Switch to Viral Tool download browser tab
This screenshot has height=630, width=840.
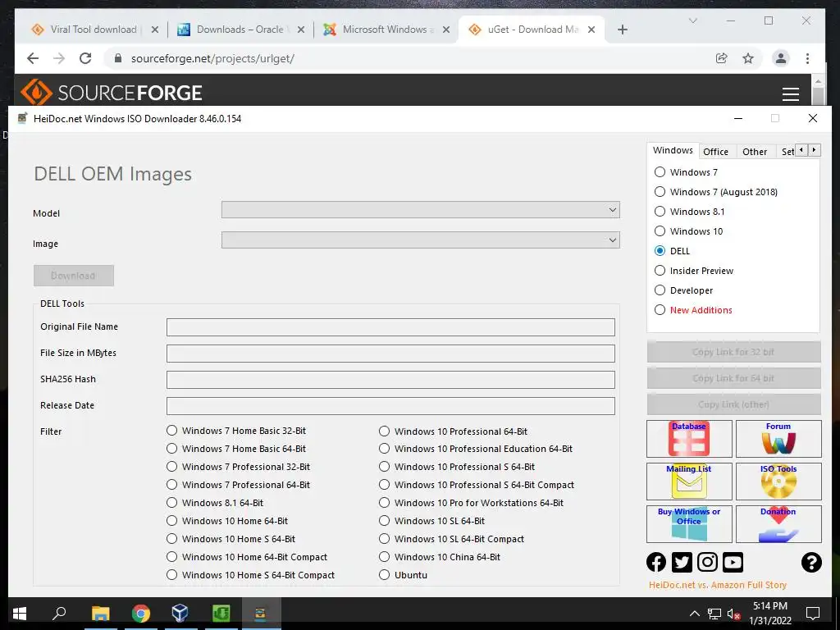coord(94,30)
